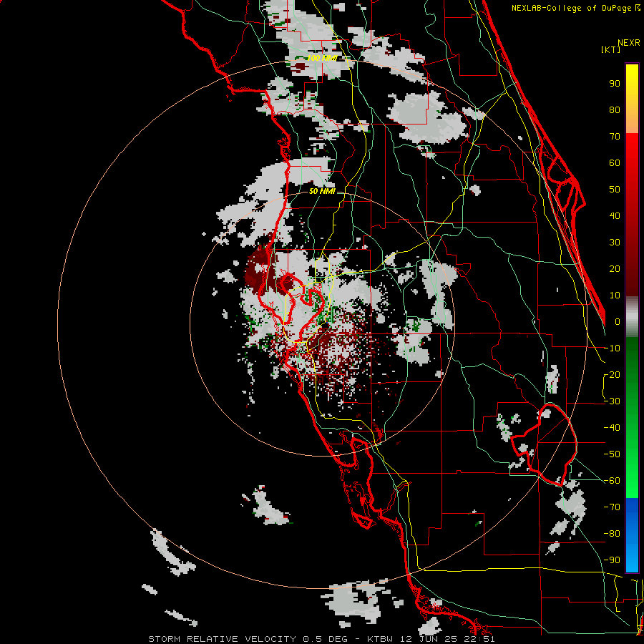Click the -80 value on the velocity scale
Image resolution: width=644 pixels, height=644 pixels.
click(x=612, y=534)
